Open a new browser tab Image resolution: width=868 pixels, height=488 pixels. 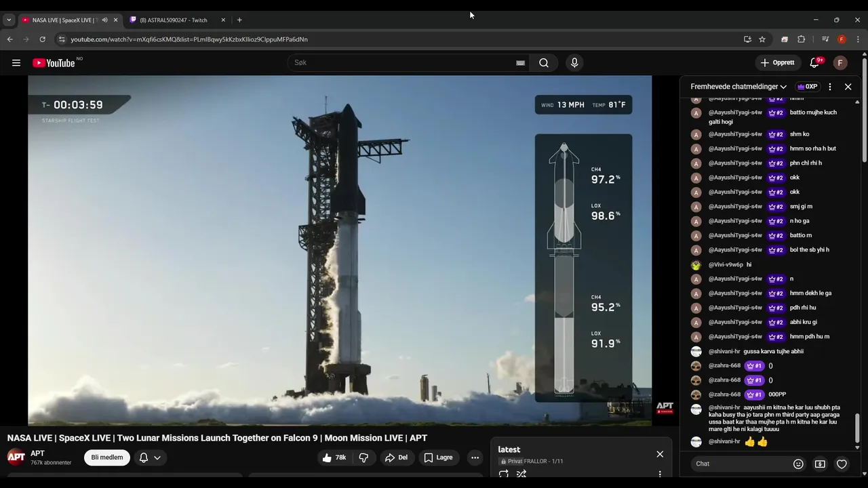(x=239, y=20)
